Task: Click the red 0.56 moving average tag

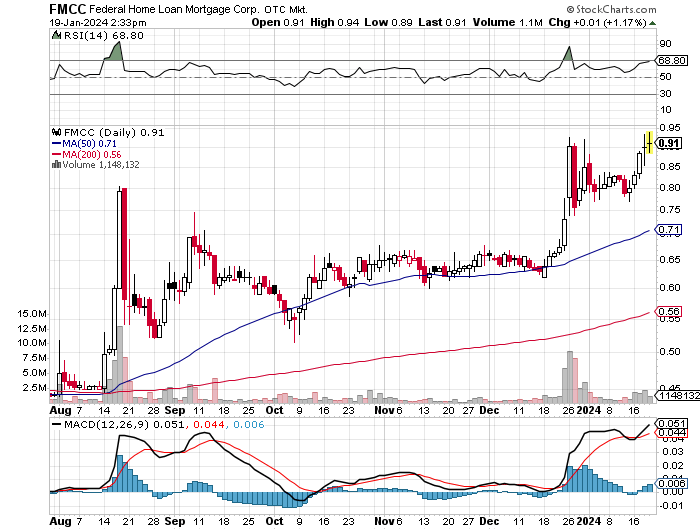Action: pyautogui.click(x=669, y=312)
